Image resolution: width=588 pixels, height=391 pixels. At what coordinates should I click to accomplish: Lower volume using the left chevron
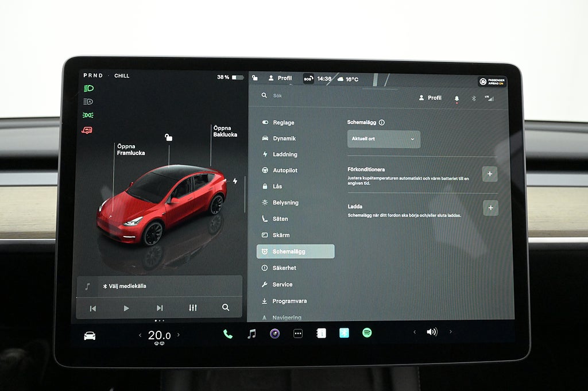[x=415, y=332]
